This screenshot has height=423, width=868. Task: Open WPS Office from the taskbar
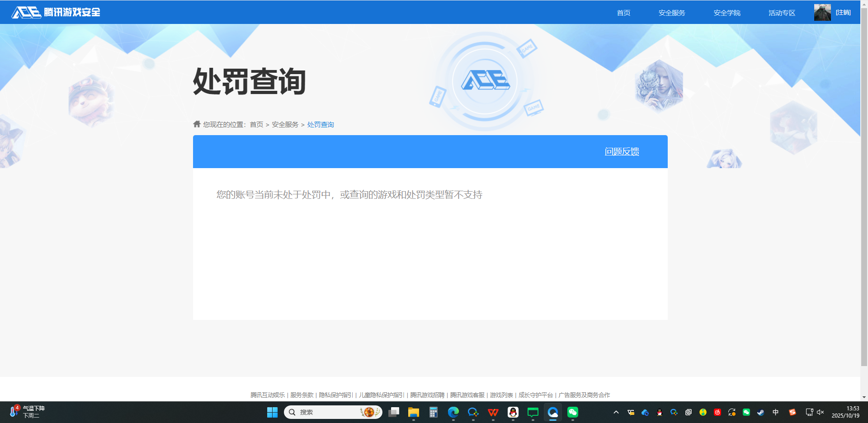point(493,412)
